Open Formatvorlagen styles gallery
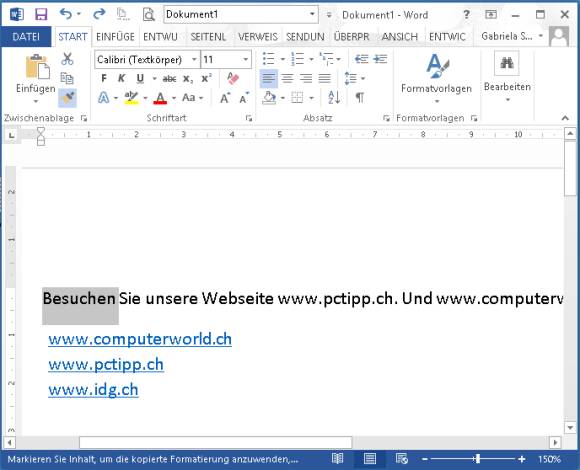 (x=436, y=78)
